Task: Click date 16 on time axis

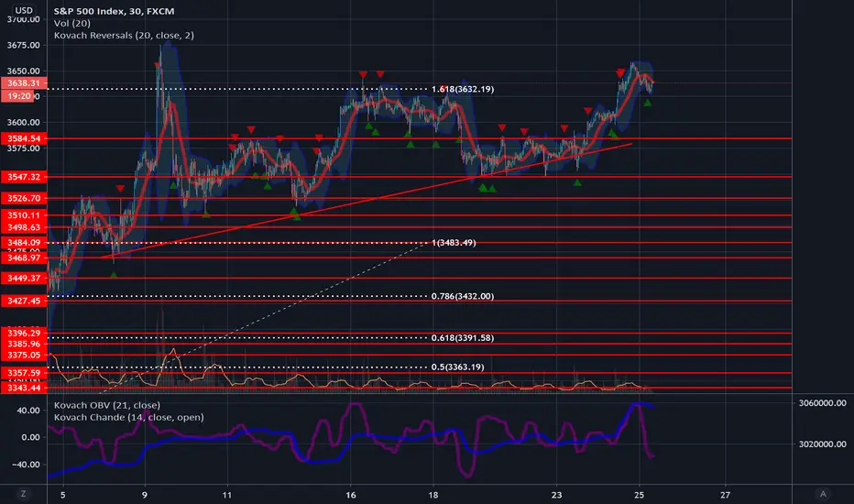Action: coord(350,495)
